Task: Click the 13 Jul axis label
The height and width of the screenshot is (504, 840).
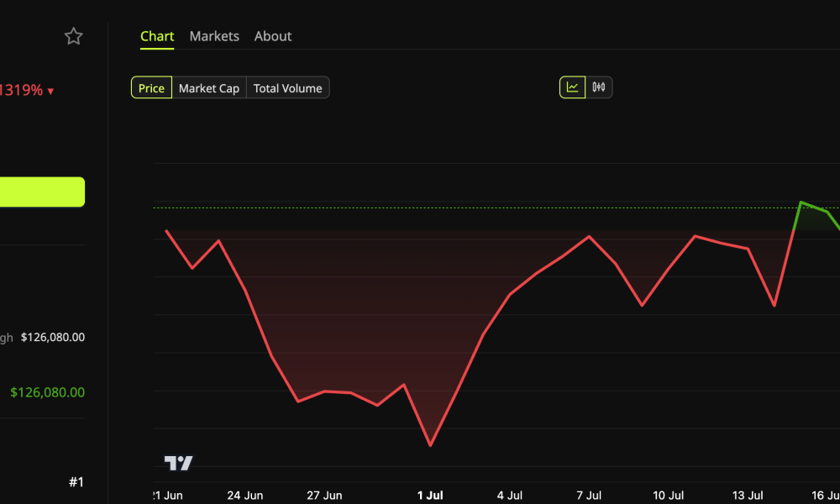Action: click(748, 496)
